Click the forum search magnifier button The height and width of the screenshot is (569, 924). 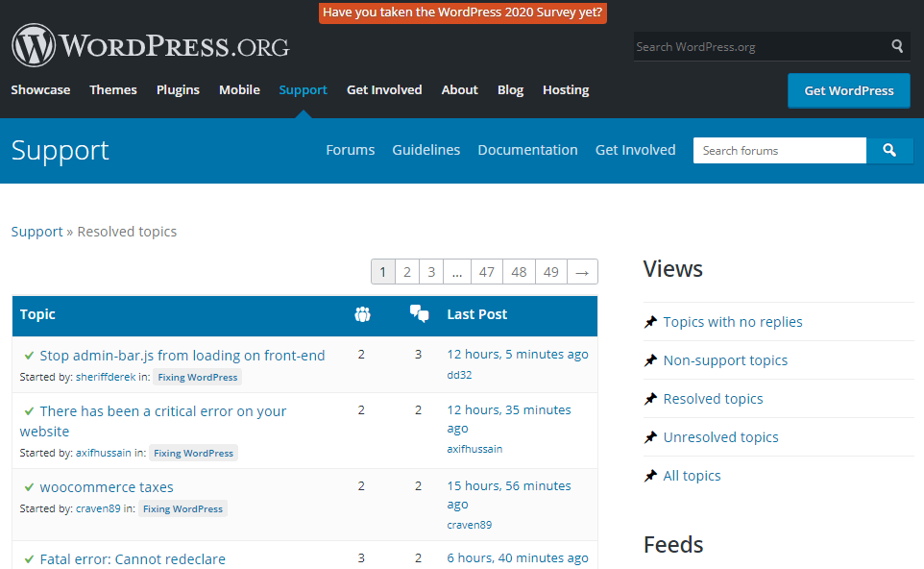[x=889, y=150]
